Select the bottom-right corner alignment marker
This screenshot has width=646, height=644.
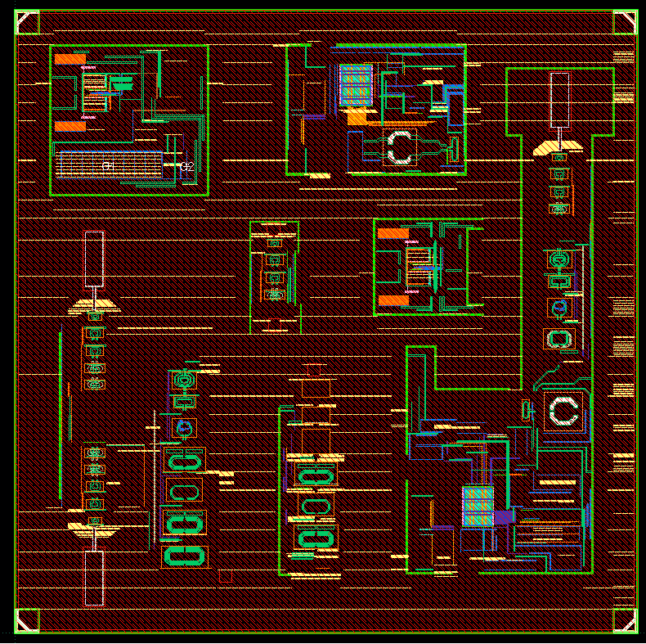tap(624, 620)
